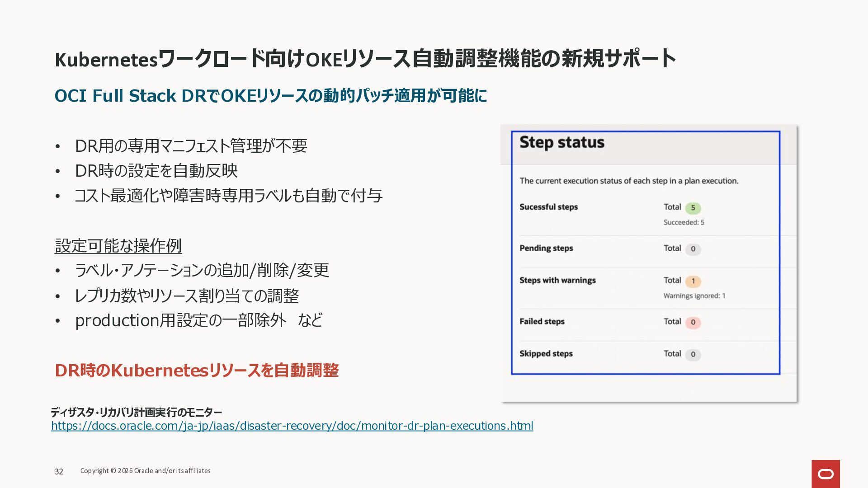Click the green successful steps badge showing 5
This screenshot has height=488, width=868.
693,208
